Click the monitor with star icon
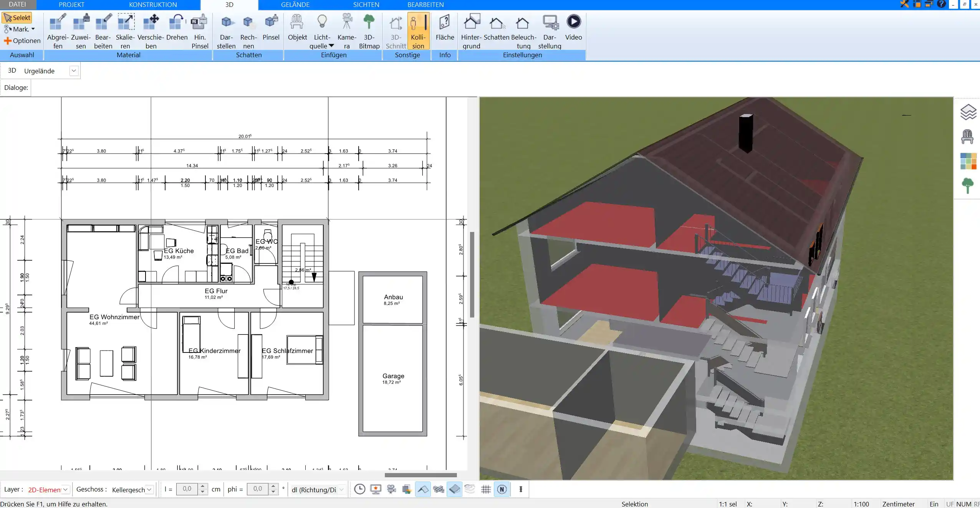 pos(376,489)
